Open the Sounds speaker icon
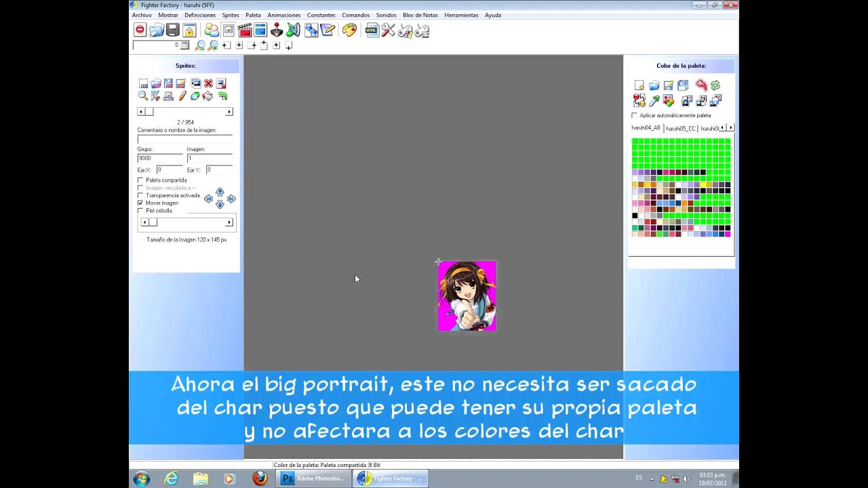 coord(294,30)
